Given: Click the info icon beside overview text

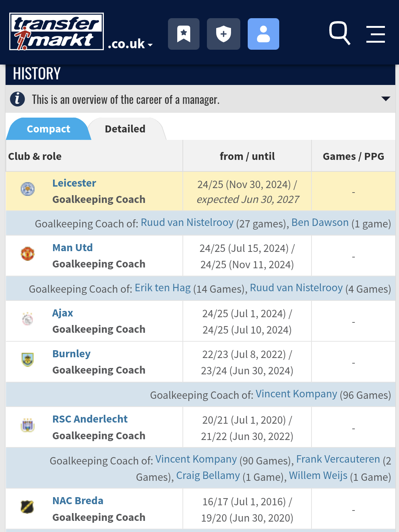Looking at the screenshot, I should tap(17, 99).
